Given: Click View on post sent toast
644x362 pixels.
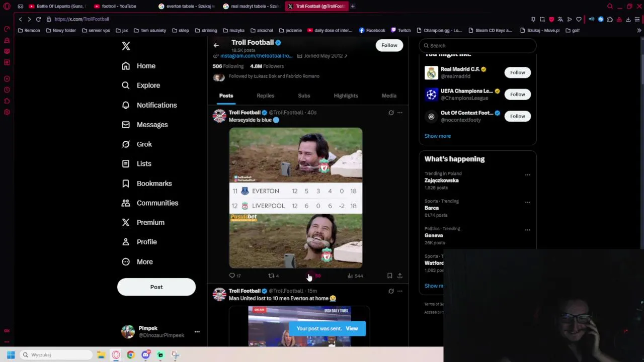Looking at the screenshot, I should [x=352, y=329].
